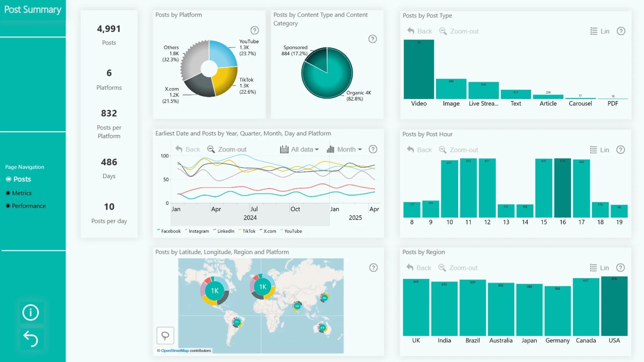
Task: Open help icon on timeline chart
Action: tap(373, 149)
